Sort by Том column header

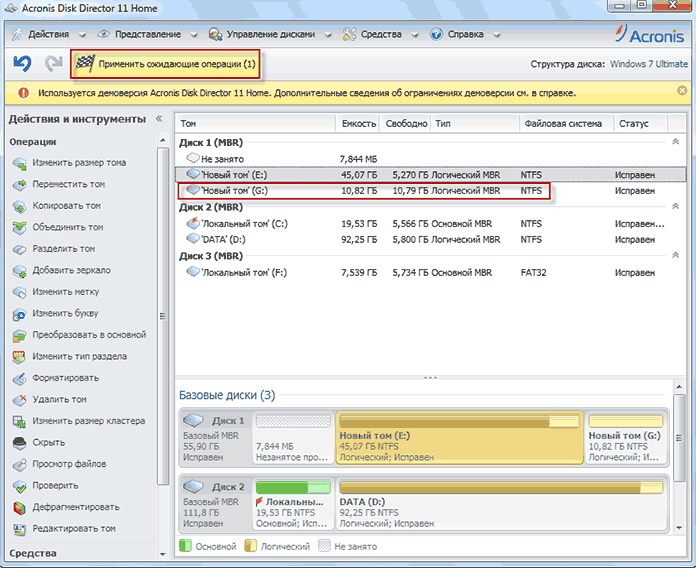(x=255, y=123)
